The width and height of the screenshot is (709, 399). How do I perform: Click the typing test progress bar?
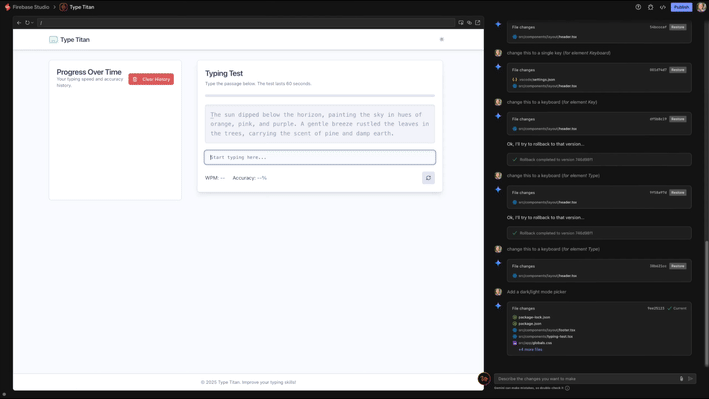[320, 96]
